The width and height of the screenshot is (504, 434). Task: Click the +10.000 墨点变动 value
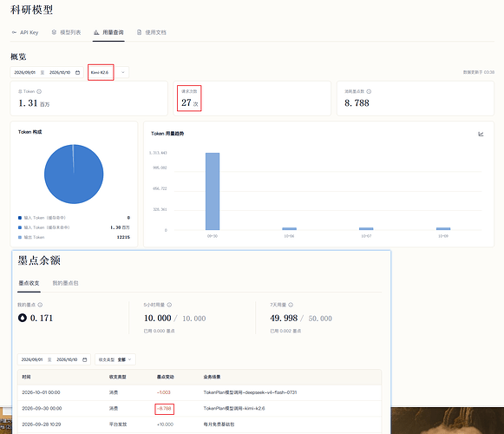point(165,424)
